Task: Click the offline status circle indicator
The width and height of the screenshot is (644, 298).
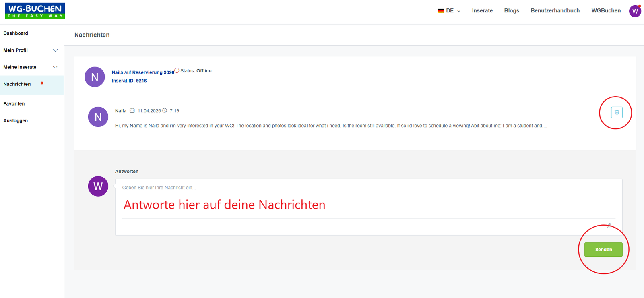Action: [x=177, y=70]
